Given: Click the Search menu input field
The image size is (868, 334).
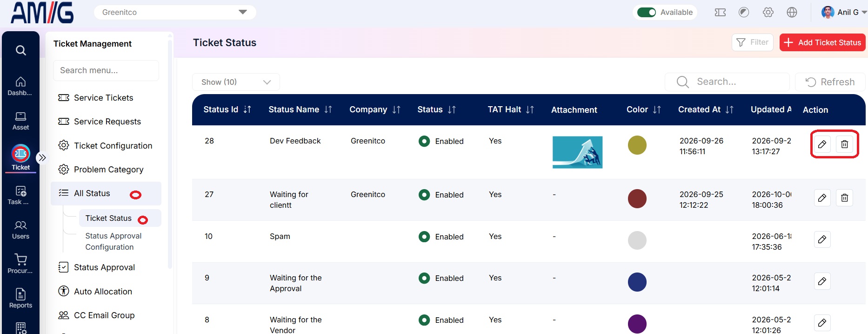Looking at the screenshot, I should [x=106, y=70].
